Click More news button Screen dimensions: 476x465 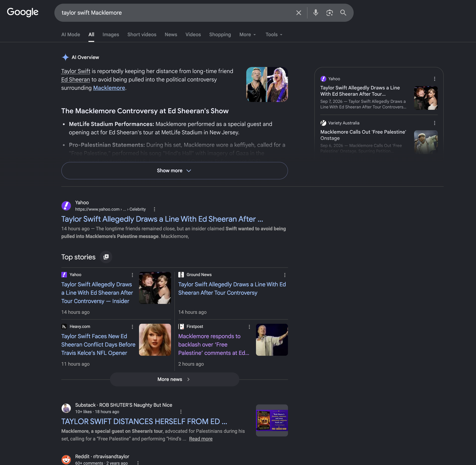(x=174, y=379)
